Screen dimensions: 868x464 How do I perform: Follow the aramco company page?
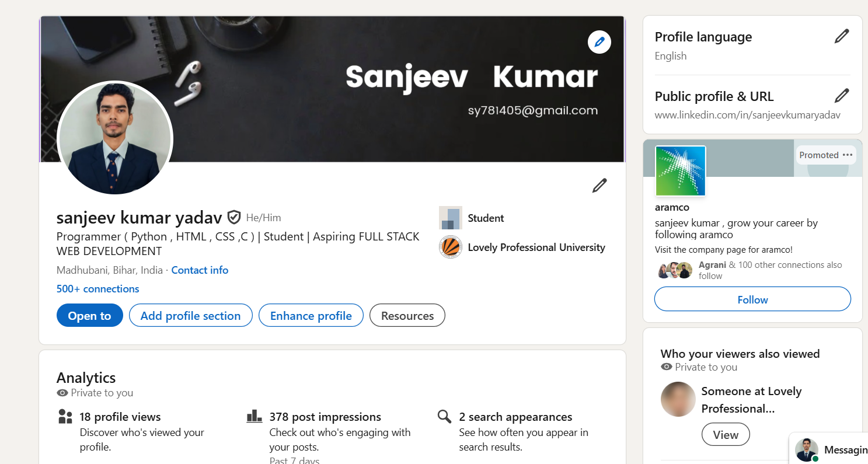(x=752, y=299)
